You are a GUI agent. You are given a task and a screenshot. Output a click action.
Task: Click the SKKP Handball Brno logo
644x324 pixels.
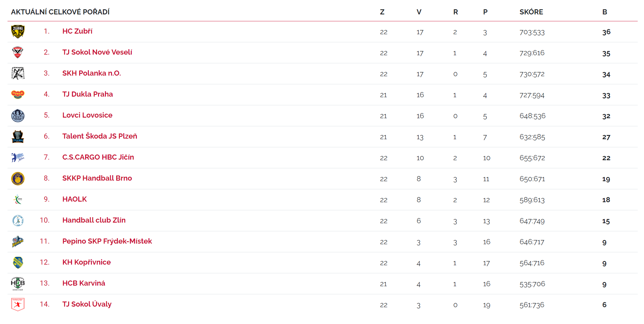tap(18, 178)
